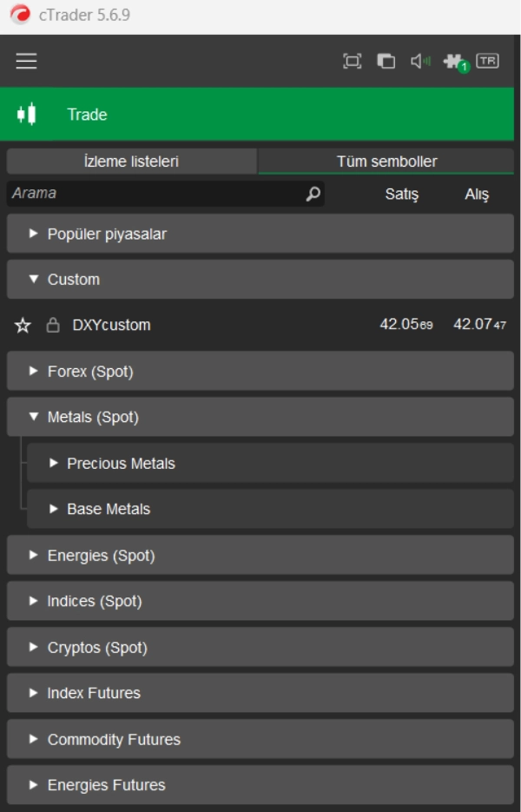Click the lock icon beside DXYcustom
The width and height of the screenshot is (521, 812).
pos(53,326)
